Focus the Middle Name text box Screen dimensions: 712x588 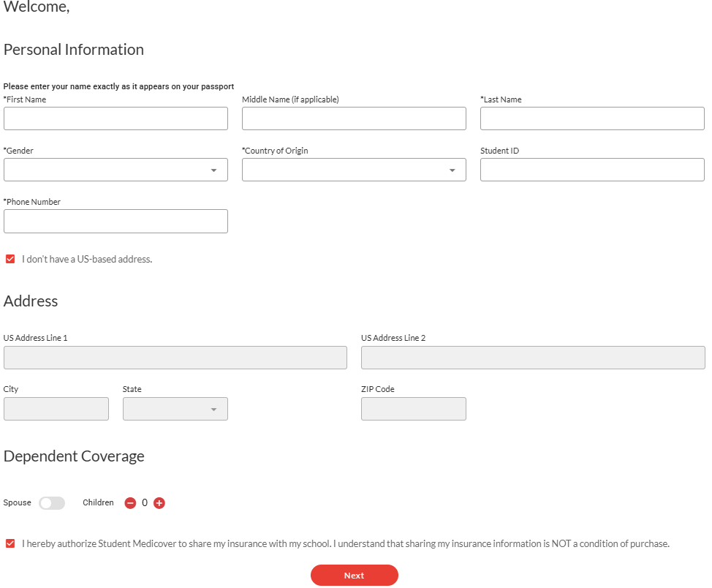[x=355, y=118]
